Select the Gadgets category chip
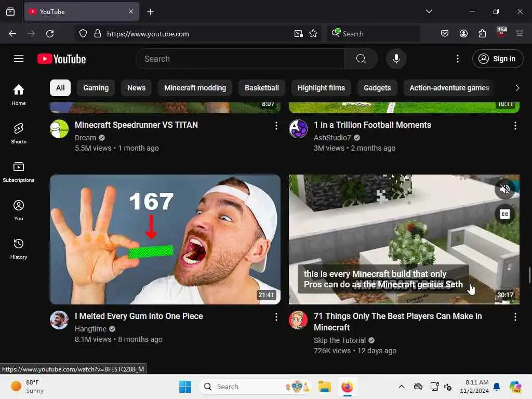Viewport: 532px width, 399px height. coord(377,88)
